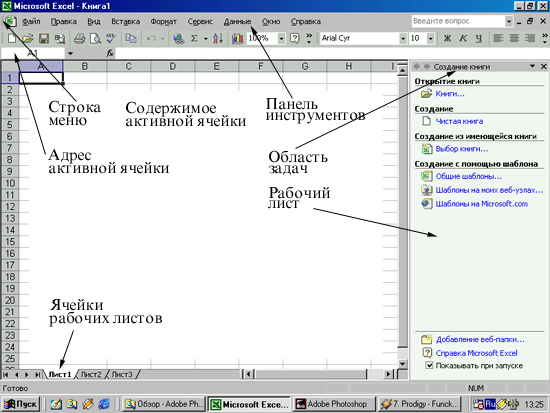The height and width of the screenshot is (413, 550).
Task: Toggle Italic (К) formatting
Action: click(463, 38)
